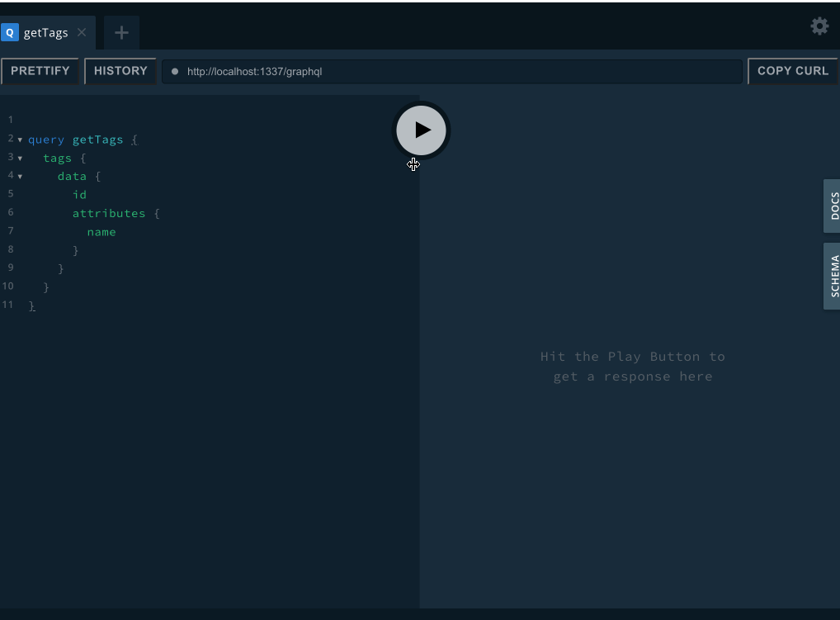Click the plus icon to open new tab

[121, 32]
